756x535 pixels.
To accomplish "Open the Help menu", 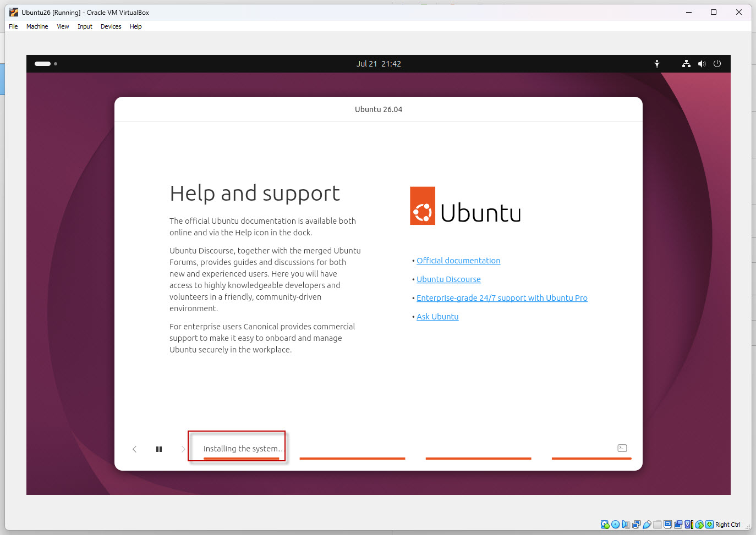I will pyautogui.click(x=135, y=26).
